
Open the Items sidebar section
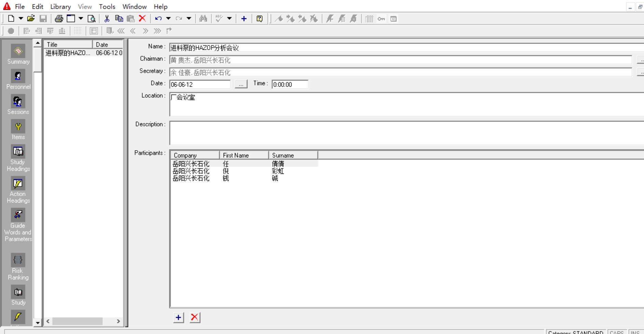18,130
